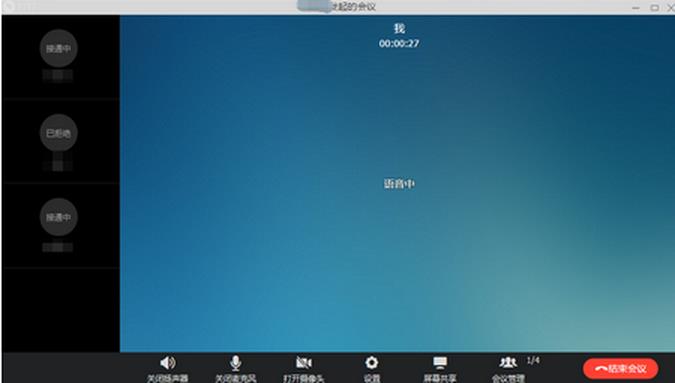Click the 1/4 participant count
Image resolution: width=675 pixels, height=383 pixels.
click(x=533, y=361)
